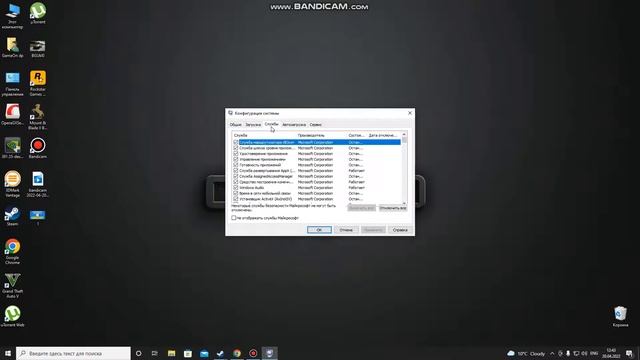
Task: Launch the Rockstar Games desktop shortcut
Action: 38,83
